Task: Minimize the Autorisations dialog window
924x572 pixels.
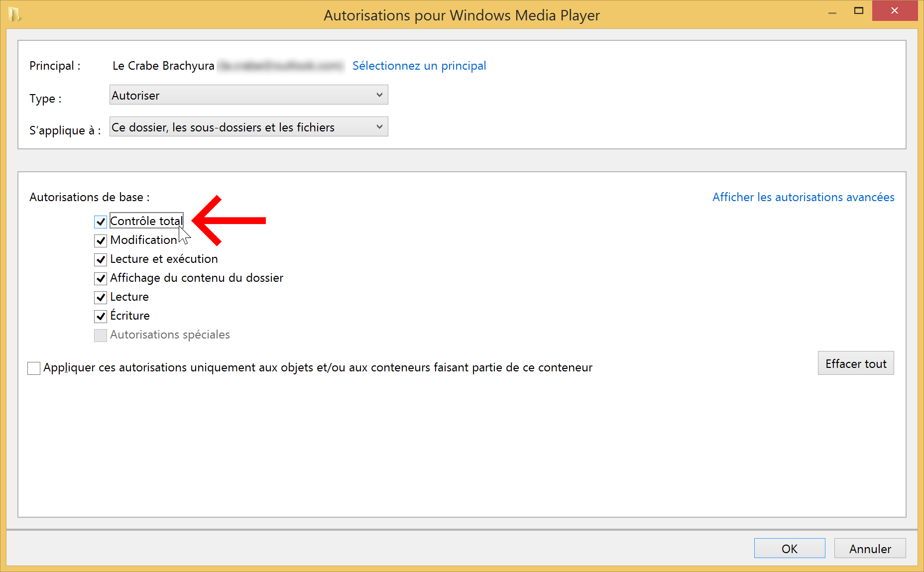Action: point(832,11)
